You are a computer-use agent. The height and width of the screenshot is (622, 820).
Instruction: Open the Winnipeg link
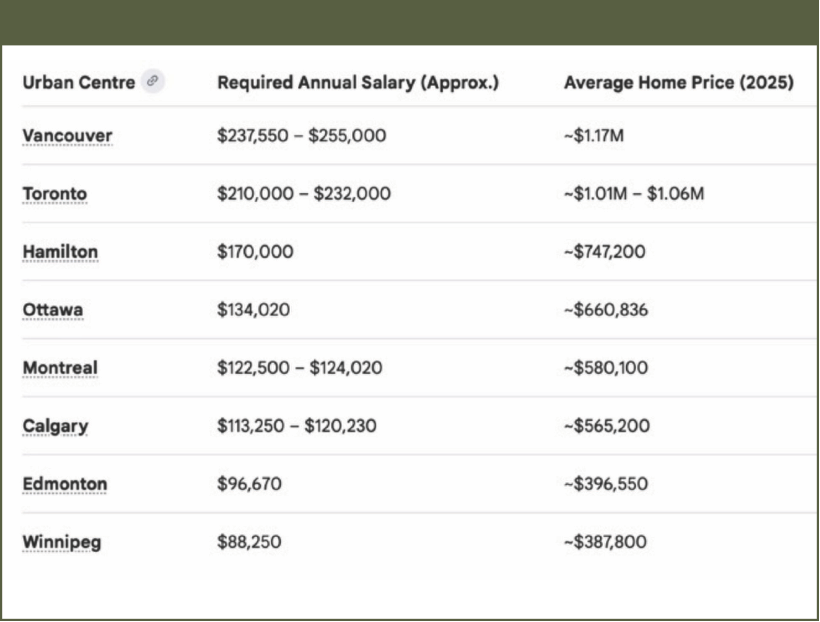click(x=62, y=542)
